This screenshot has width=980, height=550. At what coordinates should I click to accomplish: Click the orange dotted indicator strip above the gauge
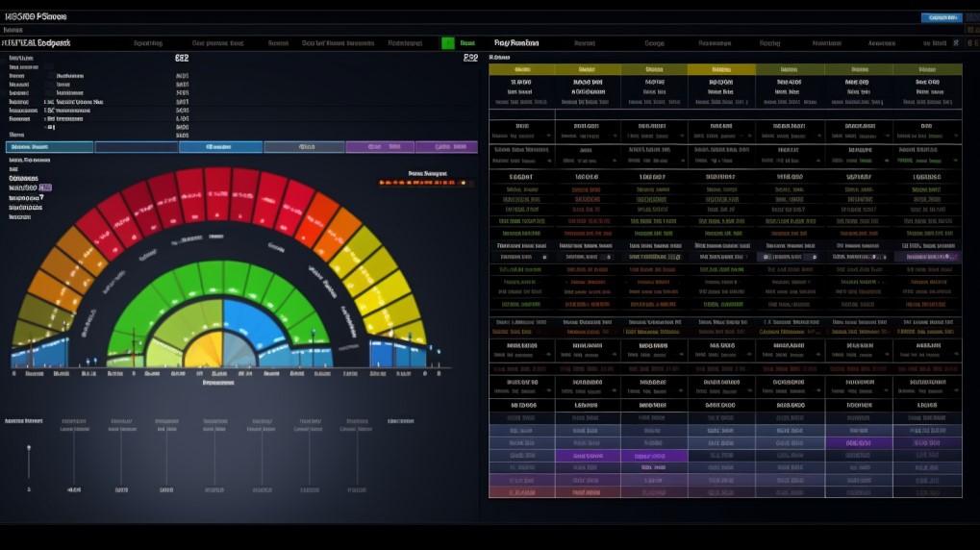click(423, 181)
